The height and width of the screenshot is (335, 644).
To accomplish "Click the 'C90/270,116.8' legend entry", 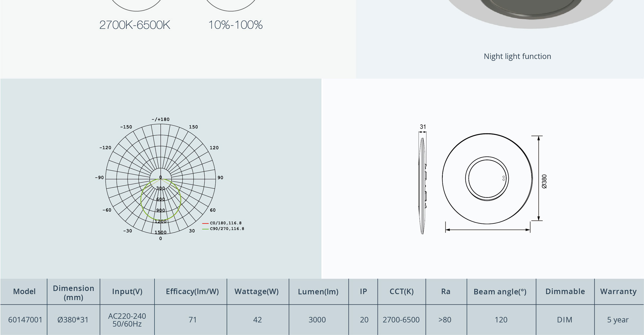I will pyautogui.click(x=223, y=229).
